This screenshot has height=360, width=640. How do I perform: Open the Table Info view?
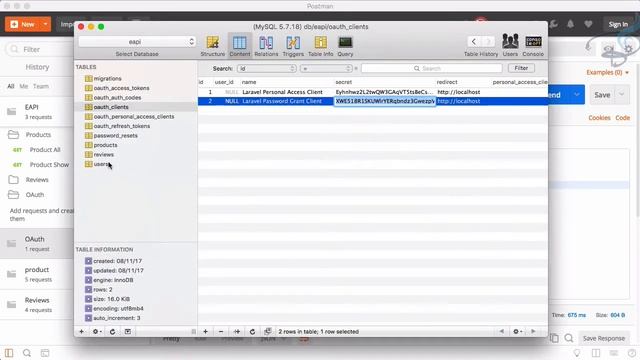pyautogui.click(x=320, y=46)
